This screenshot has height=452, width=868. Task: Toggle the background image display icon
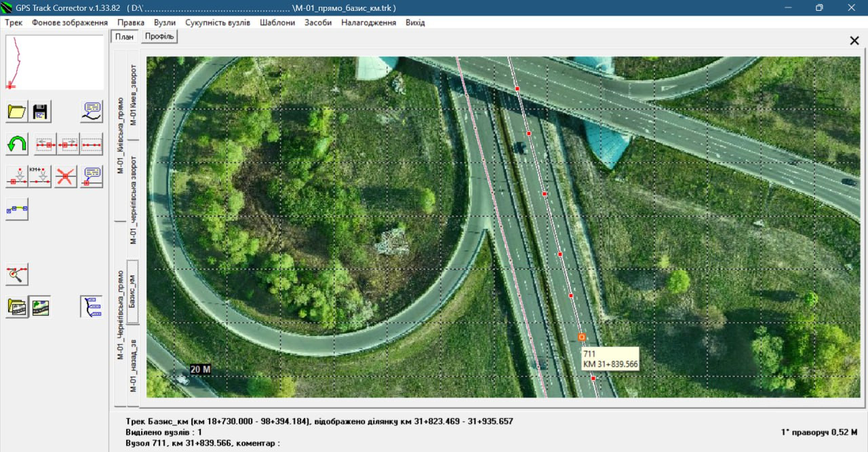[41, 307]
